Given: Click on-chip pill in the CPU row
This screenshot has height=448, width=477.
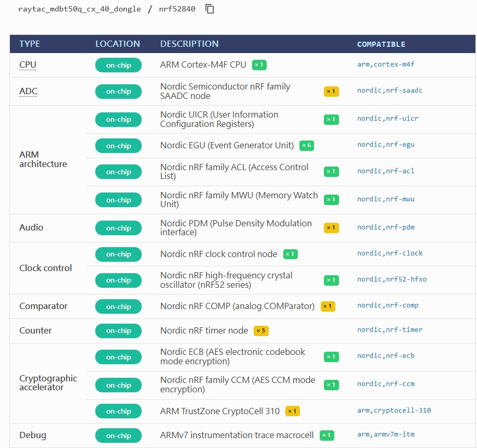Looking at the screenshot, I should point(118,65).
